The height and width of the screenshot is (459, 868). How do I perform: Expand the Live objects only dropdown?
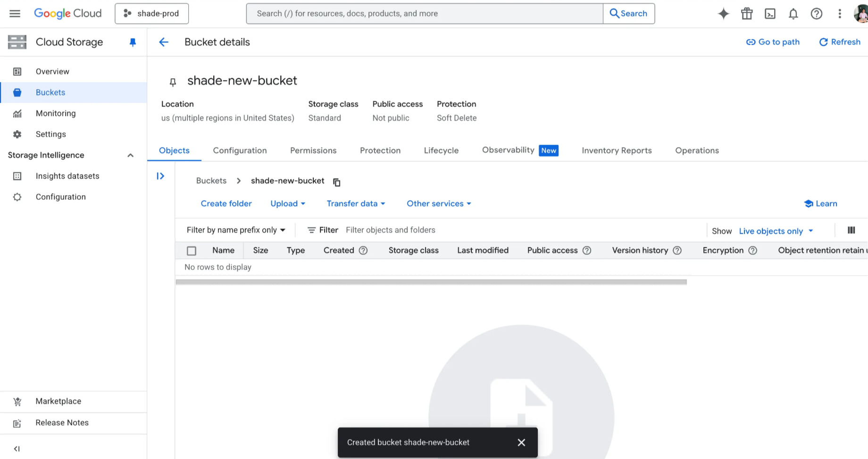pos(776,231)
